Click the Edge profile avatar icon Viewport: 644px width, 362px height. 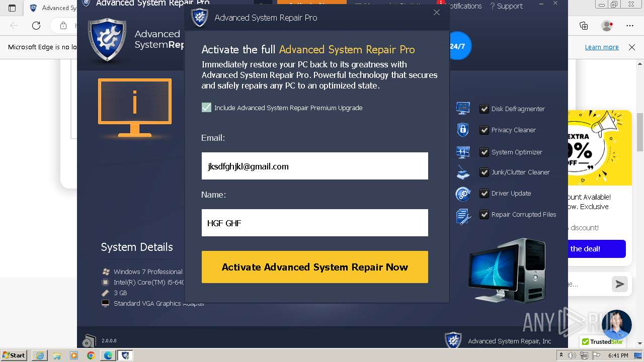point(607,25)
